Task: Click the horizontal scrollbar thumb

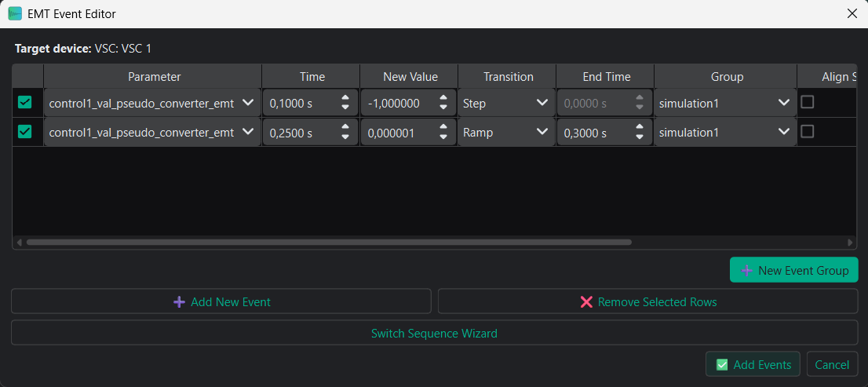Action: (x=329, y=242)
